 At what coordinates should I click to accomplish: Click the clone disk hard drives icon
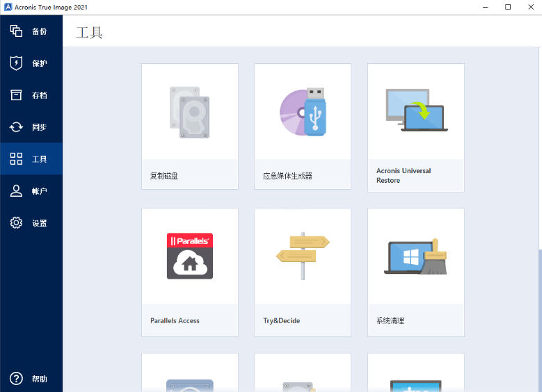tap(189, 112)
